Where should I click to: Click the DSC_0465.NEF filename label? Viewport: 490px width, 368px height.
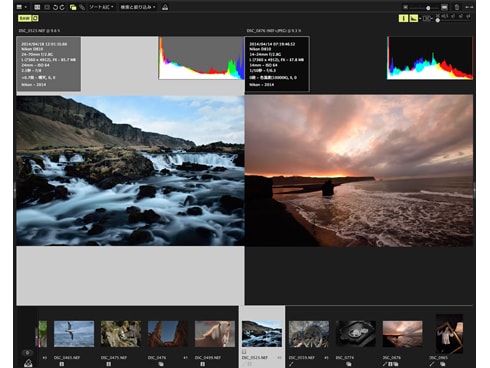67,358
